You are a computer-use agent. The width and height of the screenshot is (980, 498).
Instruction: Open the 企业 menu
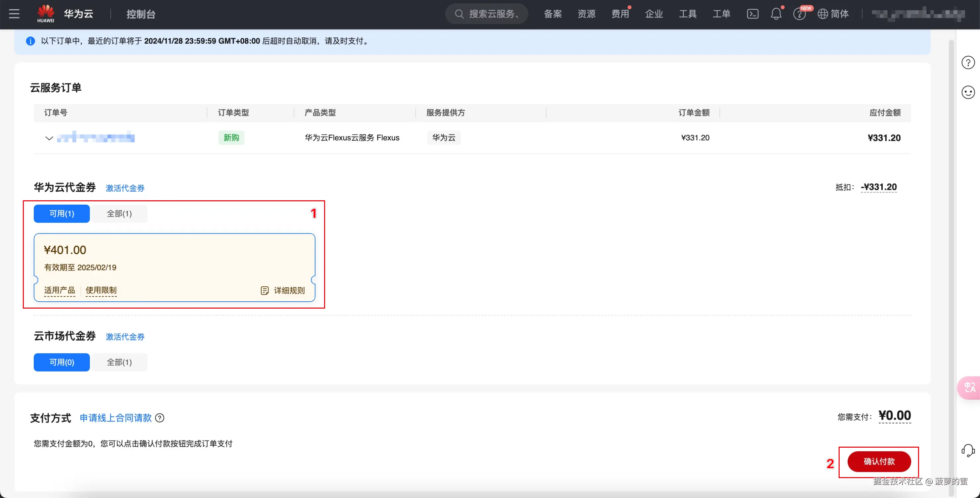(654, 14)
